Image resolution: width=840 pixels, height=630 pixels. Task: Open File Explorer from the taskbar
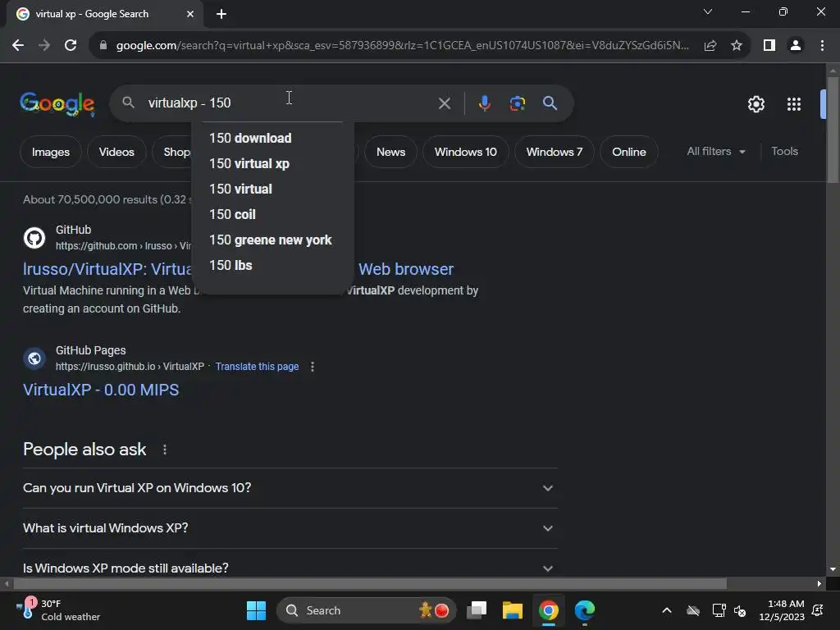pos(512,610)
